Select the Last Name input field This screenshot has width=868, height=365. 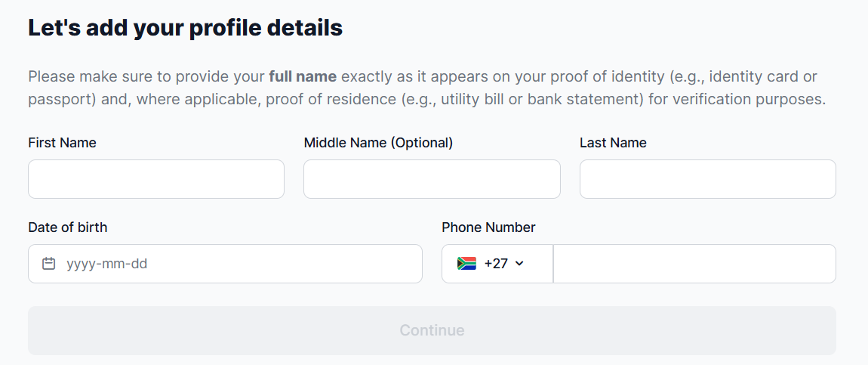point(707,179)
